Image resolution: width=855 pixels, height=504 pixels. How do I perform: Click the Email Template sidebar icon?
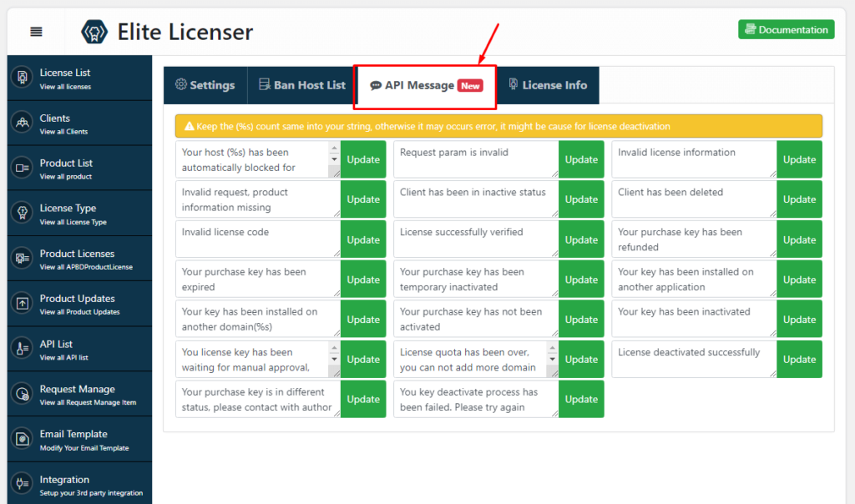click(23, 439)
